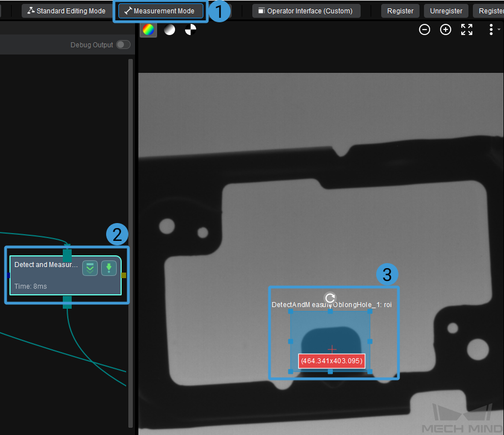Click the step's double-chevron run icon
504x435 pixels.
point(90,268)
